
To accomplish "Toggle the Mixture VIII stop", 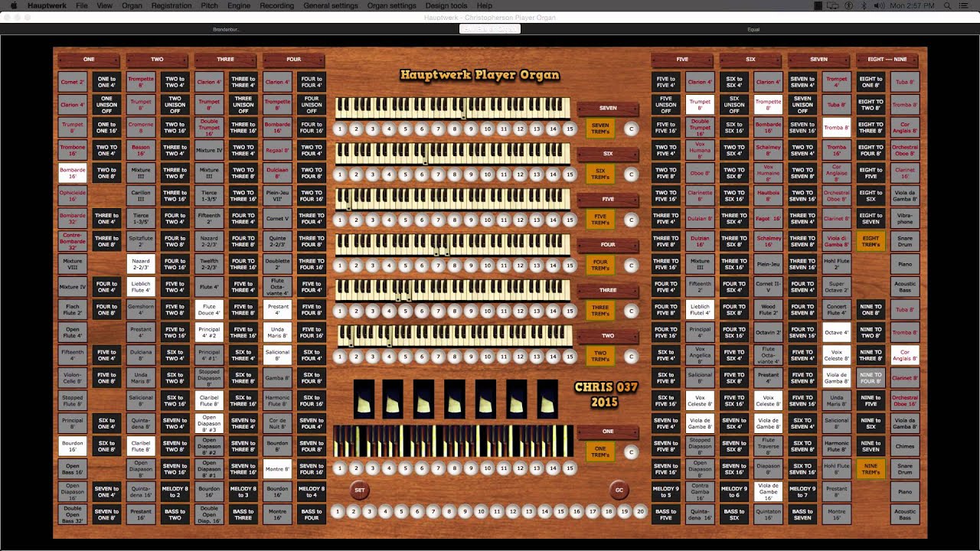I will tap(73, 264).
